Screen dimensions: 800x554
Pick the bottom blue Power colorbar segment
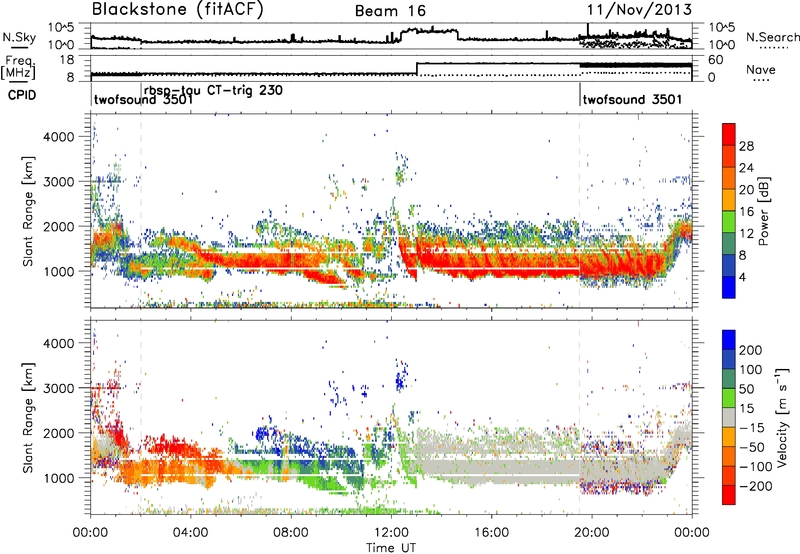[x=729, y=287]
